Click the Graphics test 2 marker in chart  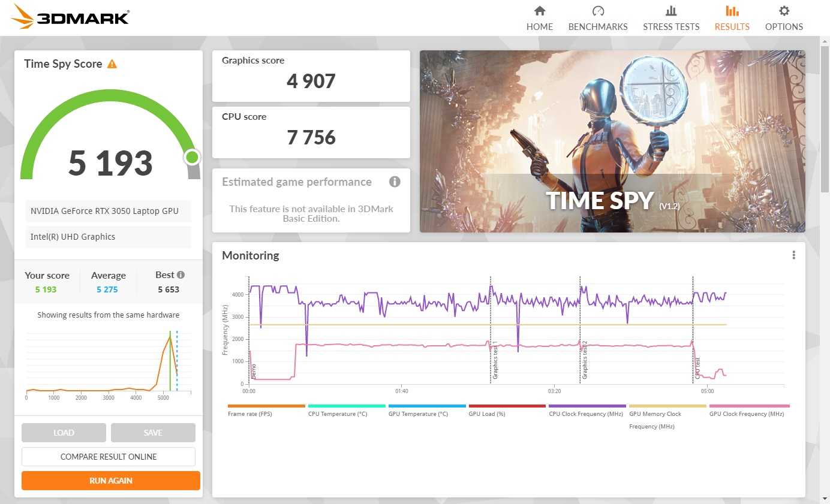pos(585,360)
